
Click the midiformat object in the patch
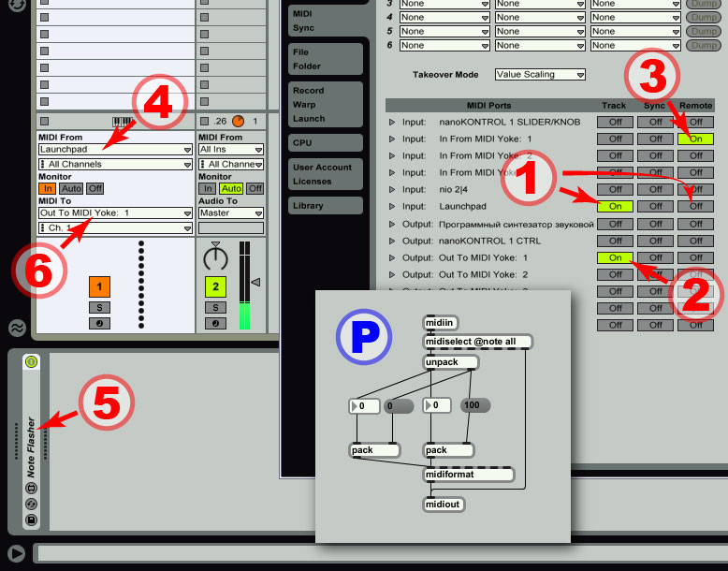pyautogui.click(x=469, y=475)
